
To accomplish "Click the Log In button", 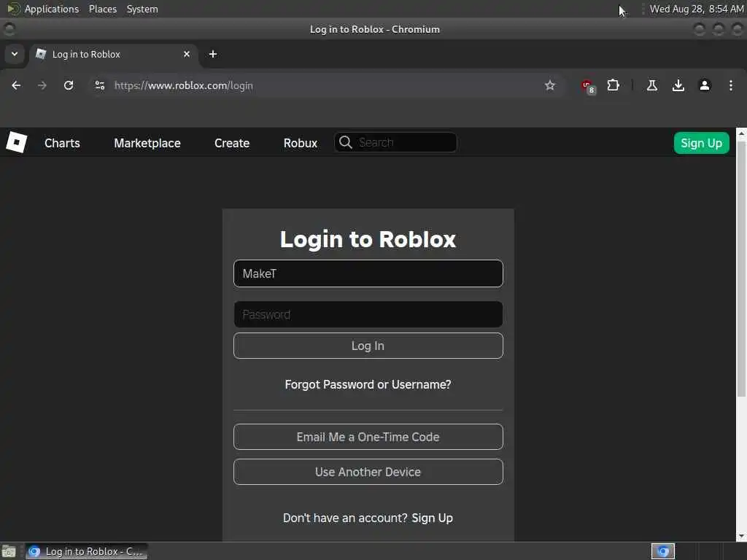I will [x=368, y=346].
